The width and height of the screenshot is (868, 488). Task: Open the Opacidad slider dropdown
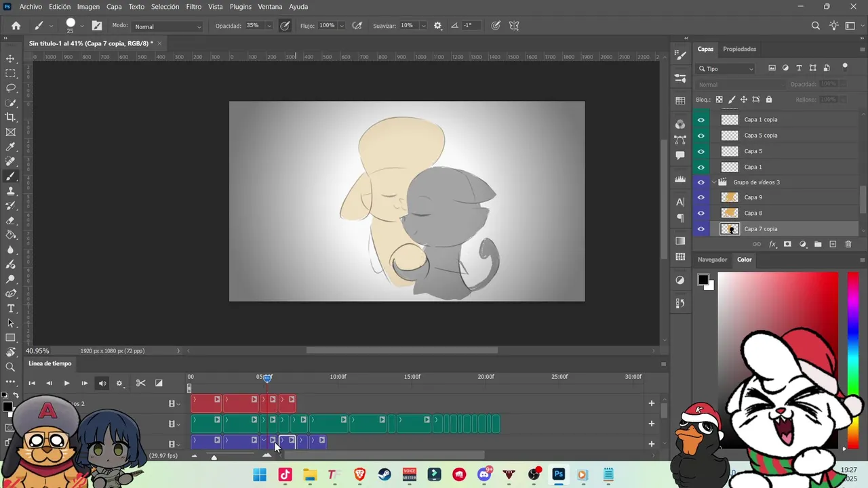pyautogui.click(x=269, y=26)
